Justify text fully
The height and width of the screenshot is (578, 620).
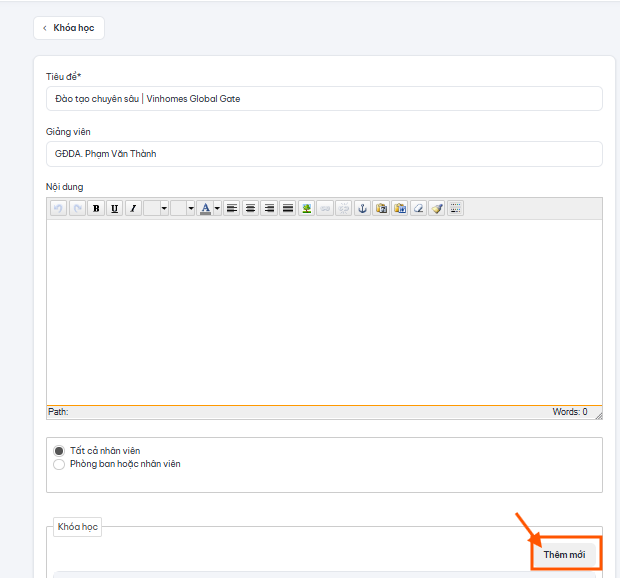coord(288,208)
